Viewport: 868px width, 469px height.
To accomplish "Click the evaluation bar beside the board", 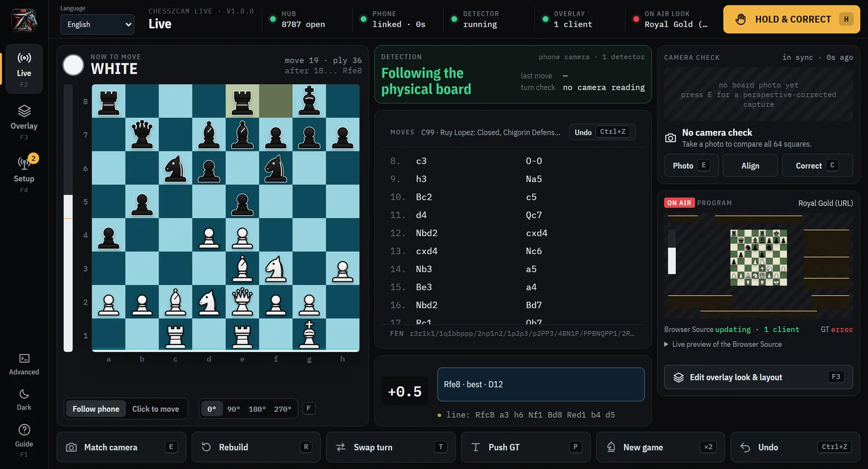I will pyautogui.click(x=68, y=218).
